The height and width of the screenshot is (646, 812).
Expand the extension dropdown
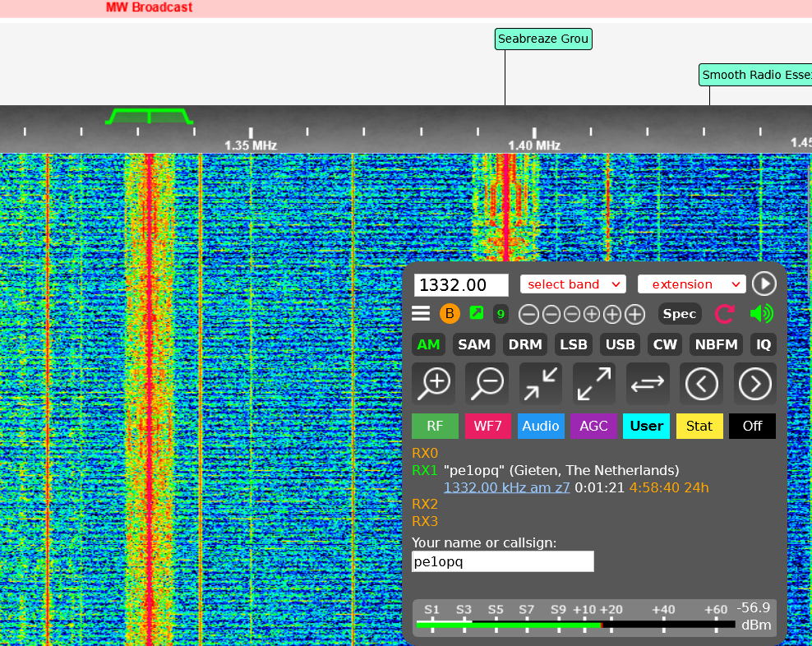click(691, 284)
